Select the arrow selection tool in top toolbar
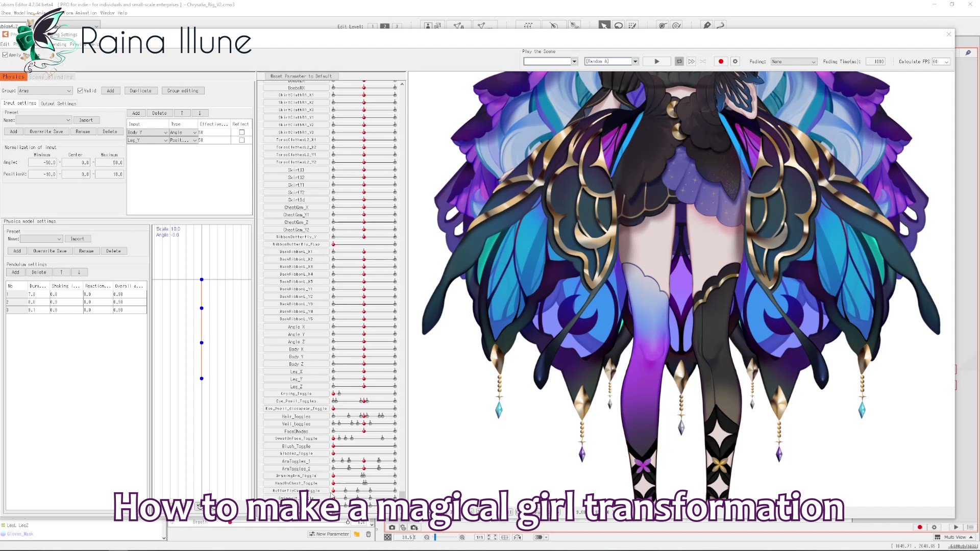This screenshot has width=980, height=551. [604, 26]
